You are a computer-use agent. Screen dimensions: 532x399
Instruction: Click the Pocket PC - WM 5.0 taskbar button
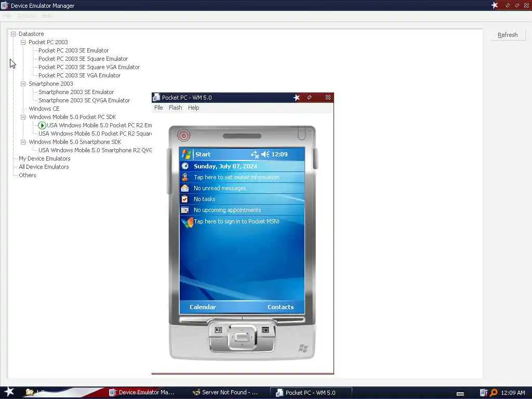coord(311,393)
